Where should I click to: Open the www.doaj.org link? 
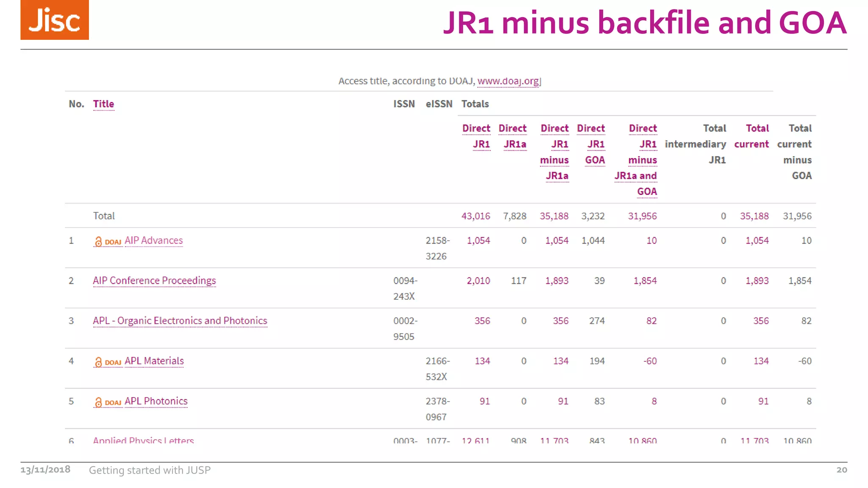[x=509, y=81]
